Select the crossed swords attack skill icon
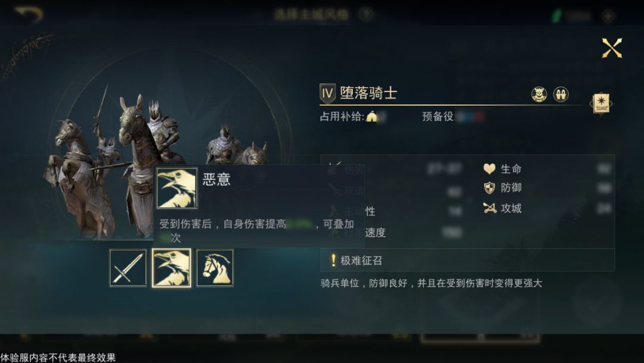The image size is (644, 363). pyautogui.click(x=128, y=267)
